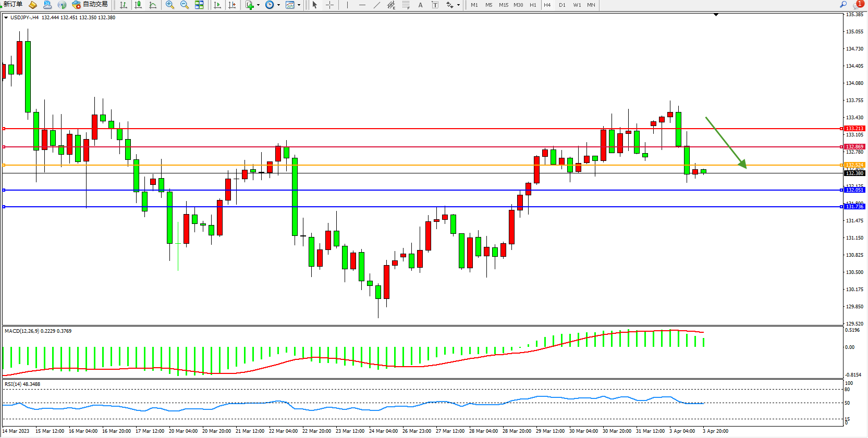Screen dimensions: 868x438
Task: Click the 自动交易 auto trading button
Action: click(90, 5)
